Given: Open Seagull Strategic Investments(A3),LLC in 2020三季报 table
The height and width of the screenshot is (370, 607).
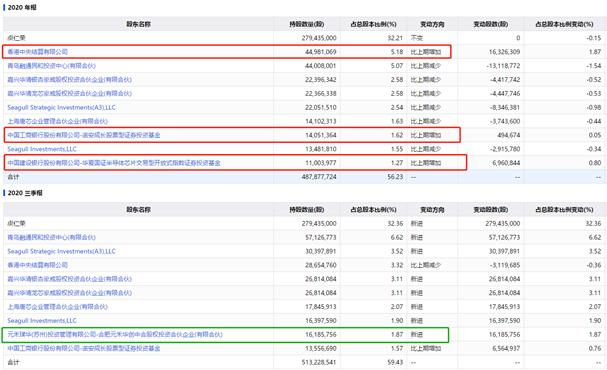Looking at the screenshot, I should click(62, 251).
